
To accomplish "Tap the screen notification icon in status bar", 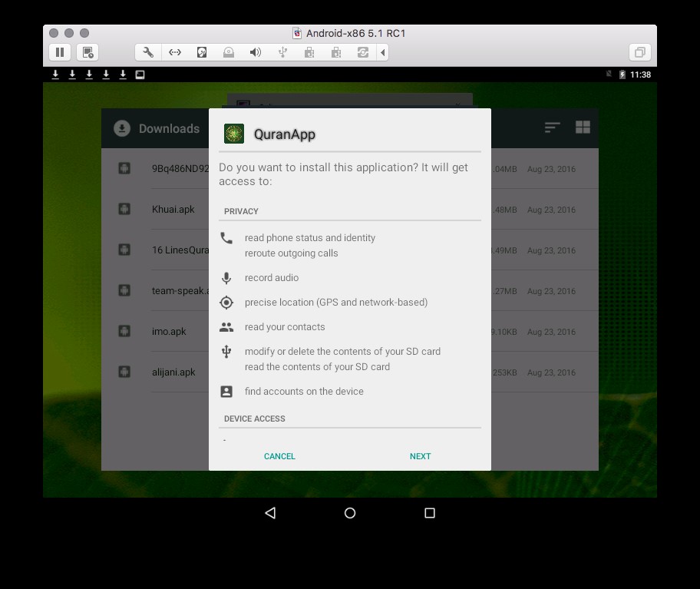I will pyautogui.click(x=140, y=74).
